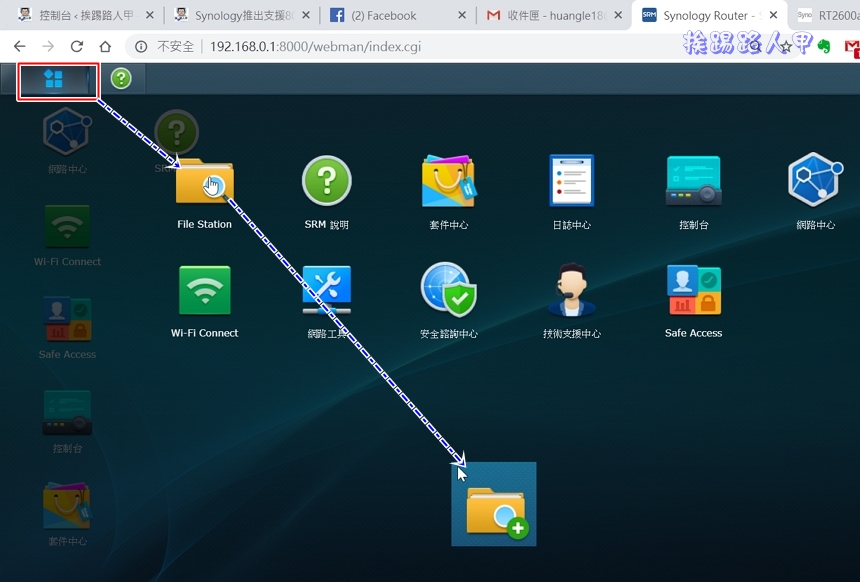860x582 pixels.
Task: Go back using the browser back arrow
Action: (x=19, y=47)
